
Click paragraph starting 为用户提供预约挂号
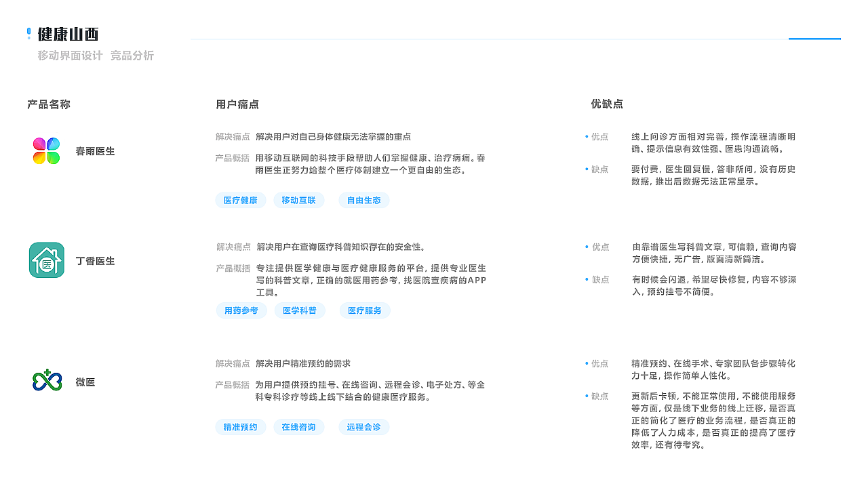coord(370,391)
